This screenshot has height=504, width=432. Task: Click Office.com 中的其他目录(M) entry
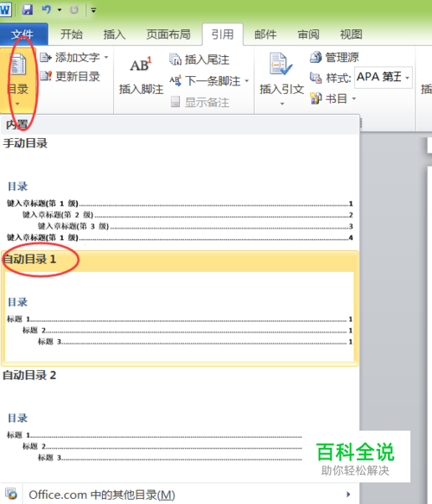click(180, 494)
